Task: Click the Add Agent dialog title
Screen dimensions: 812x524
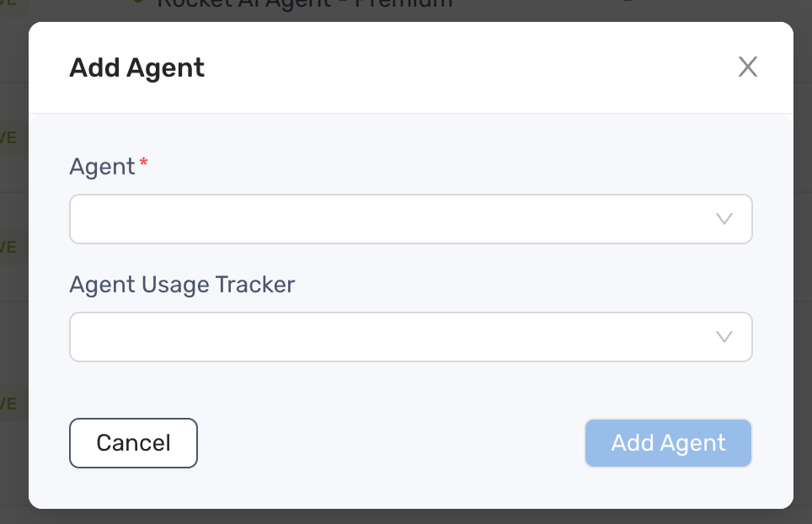Action: (136, 67)
